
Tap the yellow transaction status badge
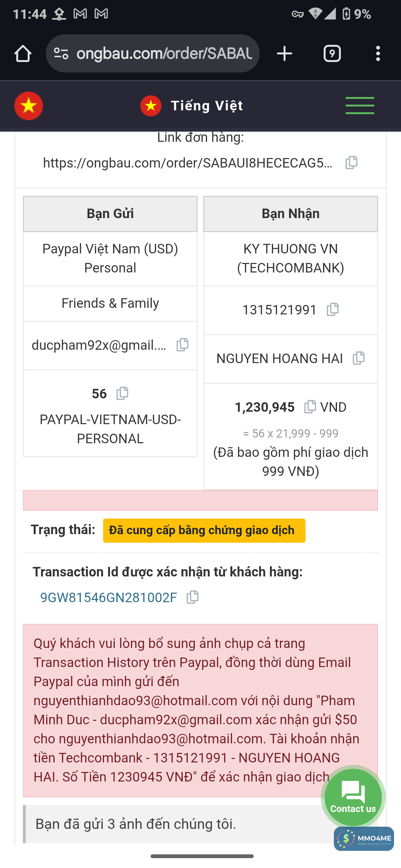coord(204,530)
